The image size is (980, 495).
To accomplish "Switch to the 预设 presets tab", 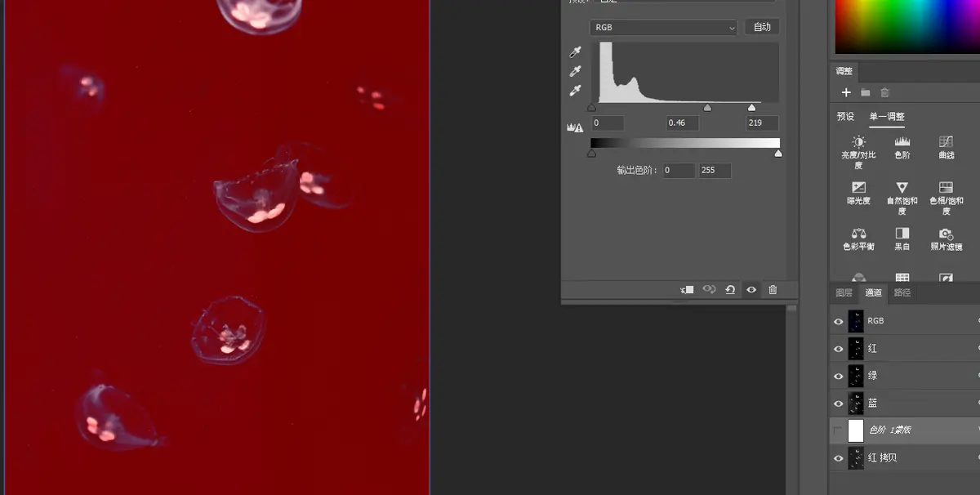I will pyautogui.click(x=845, y=117).
